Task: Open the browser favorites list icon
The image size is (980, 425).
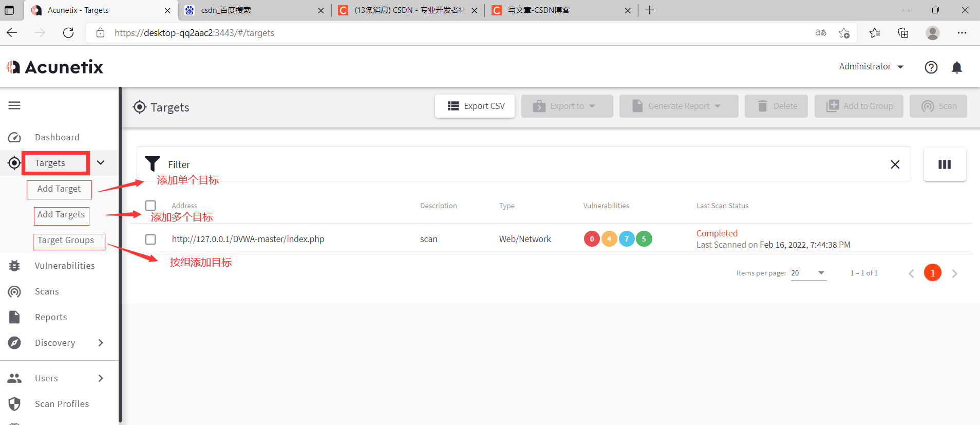Action: (875, 33)
